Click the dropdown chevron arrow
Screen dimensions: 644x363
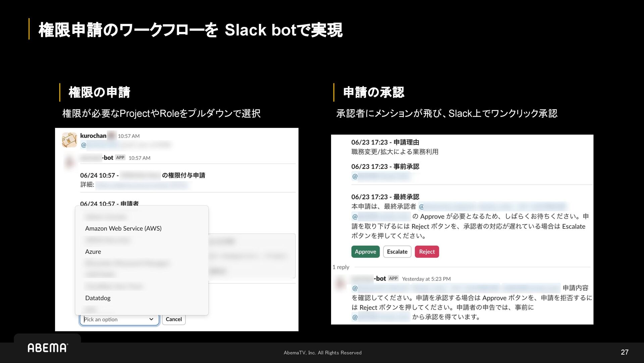pos(151,319)
